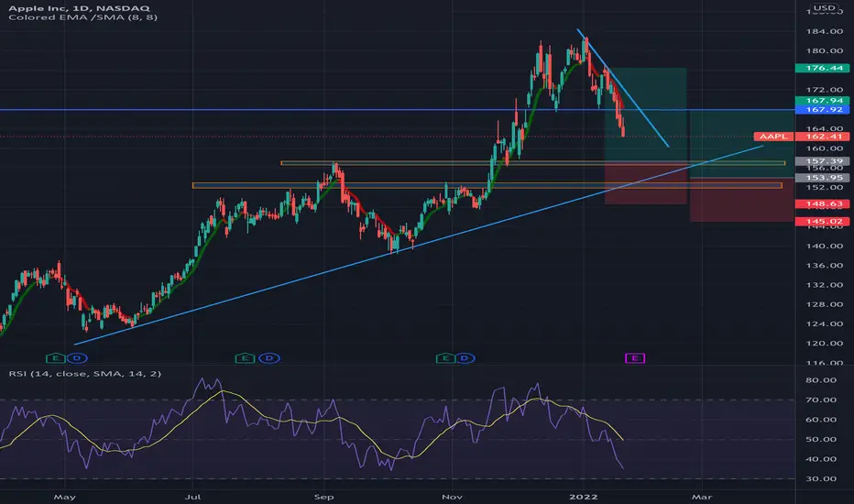Image resolution: width=854 pixels, height=504 pixels.
Task: Click the Mar label on the time axis
Action: point(702,497)
